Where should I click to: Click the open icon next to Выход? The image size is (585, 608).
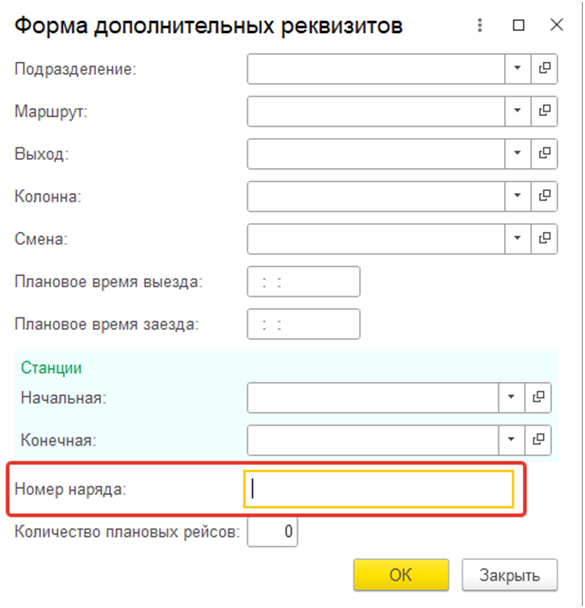[x=544, y=154]
